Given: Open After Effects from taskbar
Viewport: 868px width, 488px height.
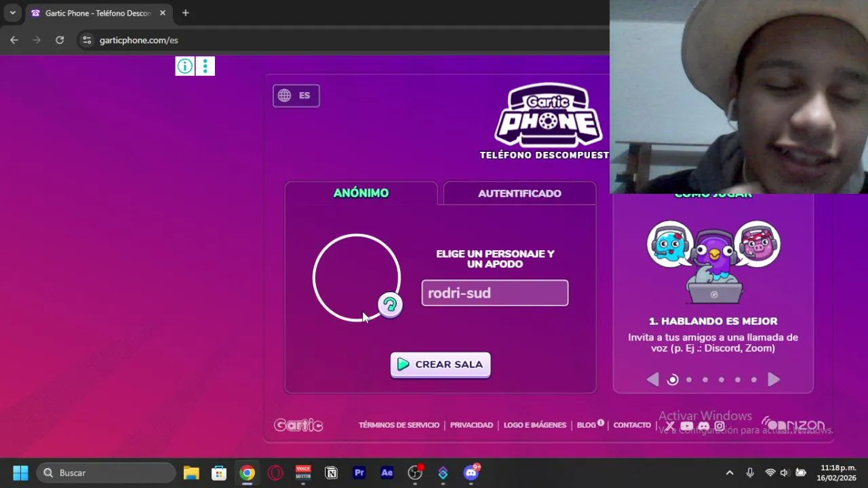Looking at the screenshot, I should (387, 472).
